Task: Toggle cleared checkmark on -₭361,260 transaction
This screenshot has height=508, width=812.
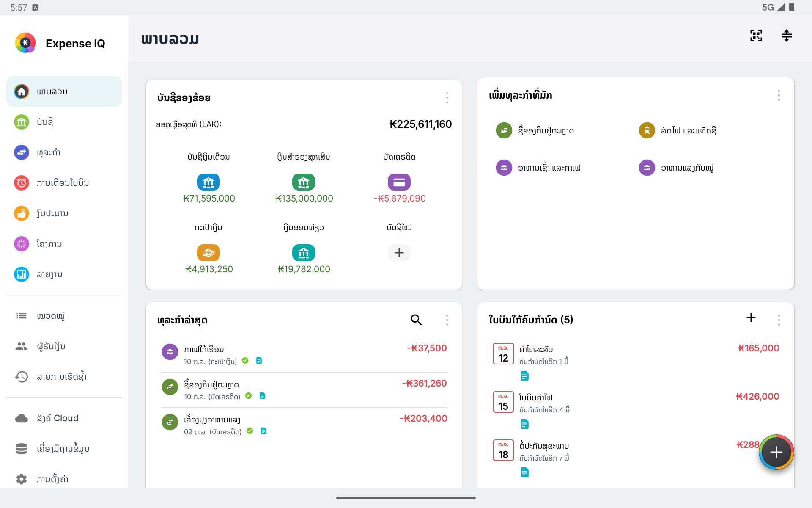Action: pos(249,396)
